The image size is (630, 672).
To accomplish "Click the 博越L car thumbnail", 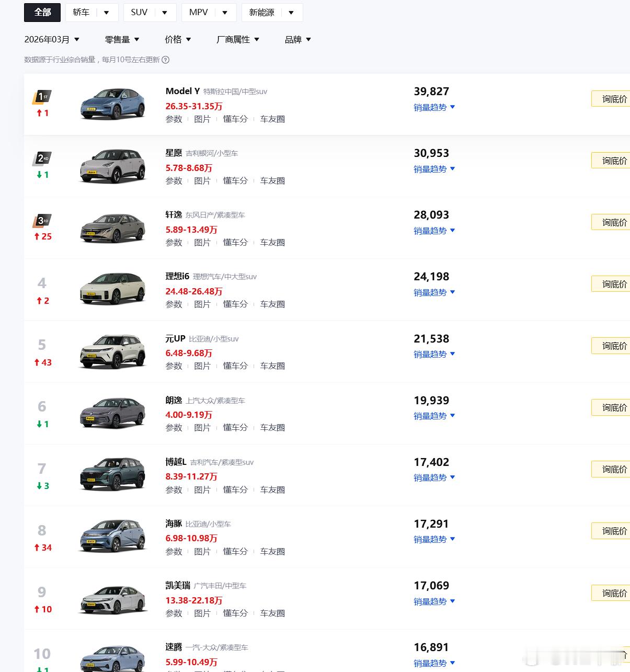I will click(112, 474).
